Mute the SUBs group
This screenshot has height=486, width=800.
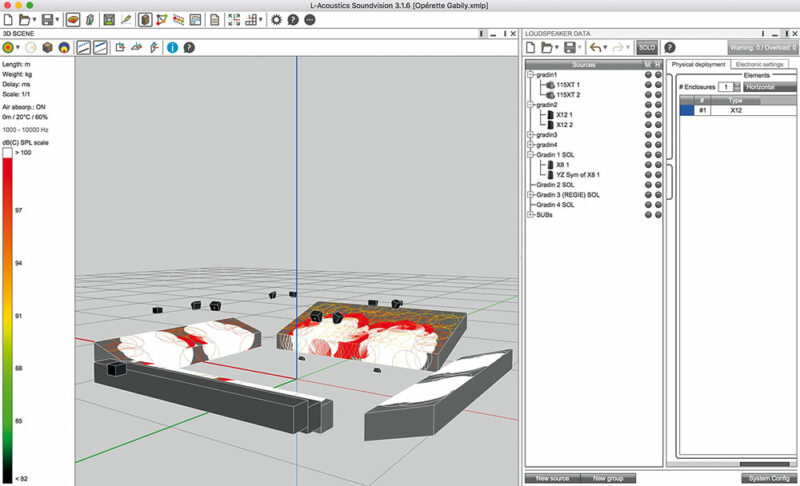648,214
